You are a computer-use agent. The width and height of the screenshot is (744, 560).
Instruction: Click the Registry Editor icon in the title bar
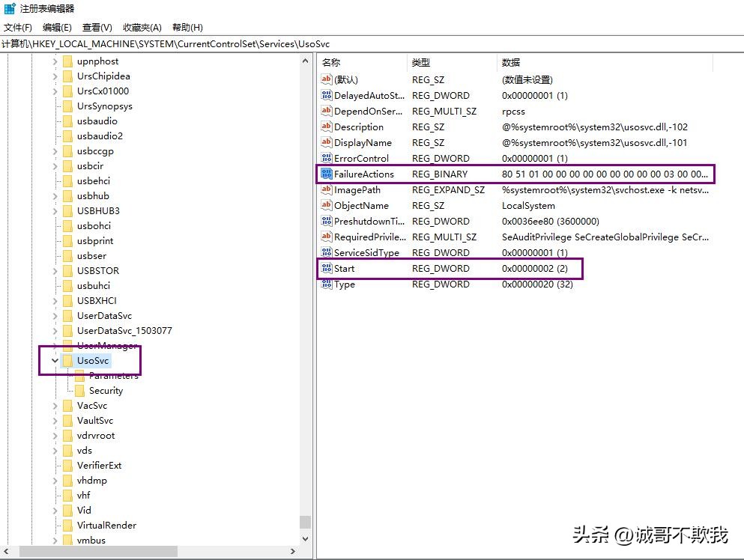pos(7,10)
